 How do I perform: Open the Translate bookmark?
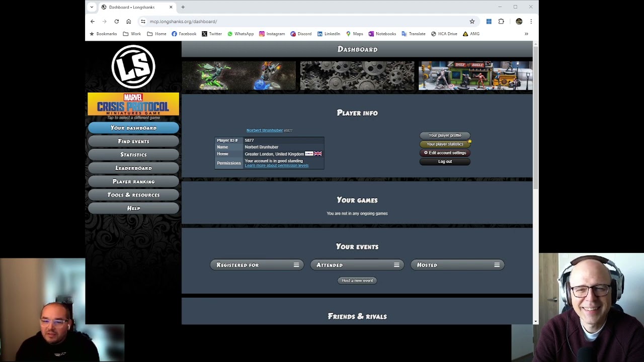[x=414, y=34]
